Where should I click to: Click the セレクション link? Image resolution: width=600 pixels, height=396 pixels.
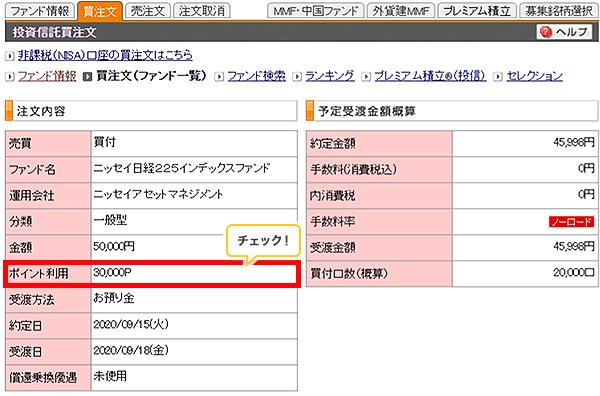pos(535,76)
